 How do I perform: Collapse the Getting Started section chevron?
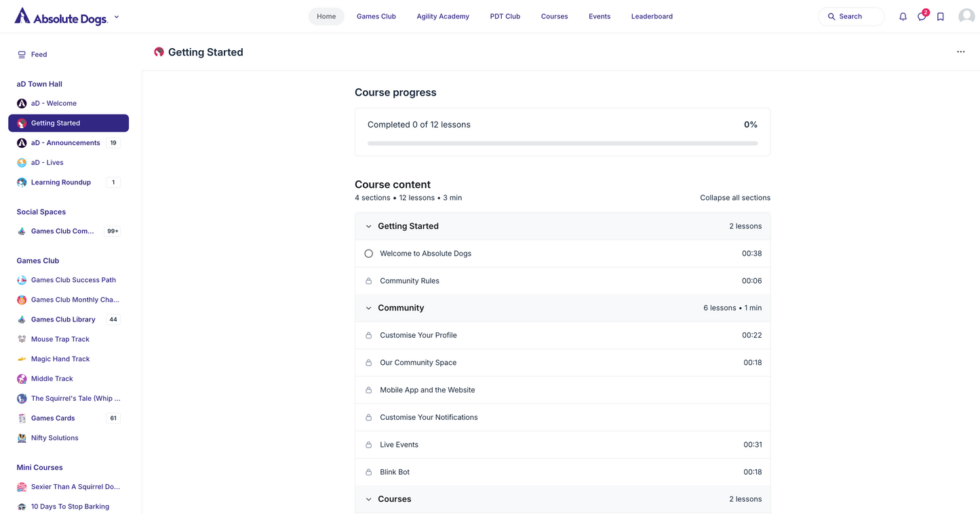point(369,226)
